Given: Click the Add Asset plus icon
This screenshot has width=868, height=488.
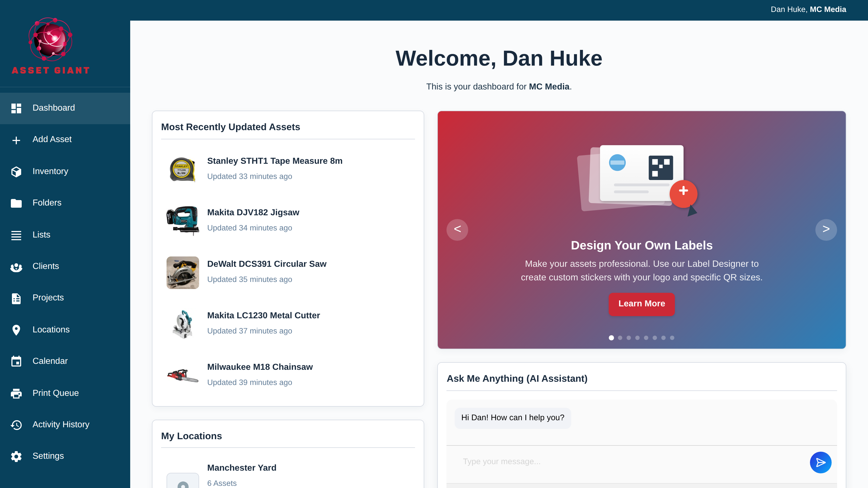Looking at the screenshot, I should 16,140.
